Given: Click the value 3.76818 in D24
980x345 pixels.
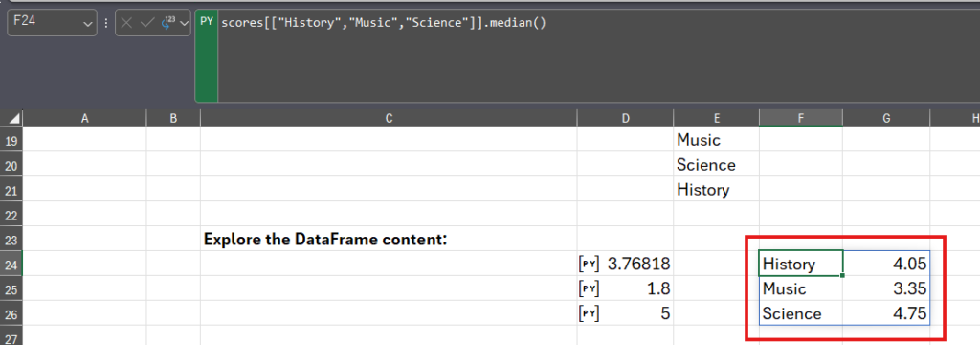Looking at the screenshot, I should [x=638, y=264].
